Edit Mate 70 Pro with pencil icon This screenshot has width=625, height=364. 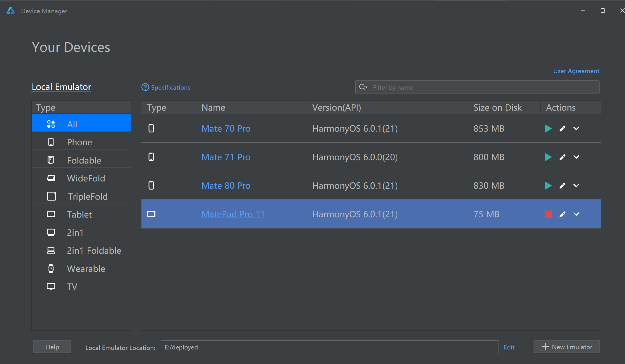coord(562,129)
